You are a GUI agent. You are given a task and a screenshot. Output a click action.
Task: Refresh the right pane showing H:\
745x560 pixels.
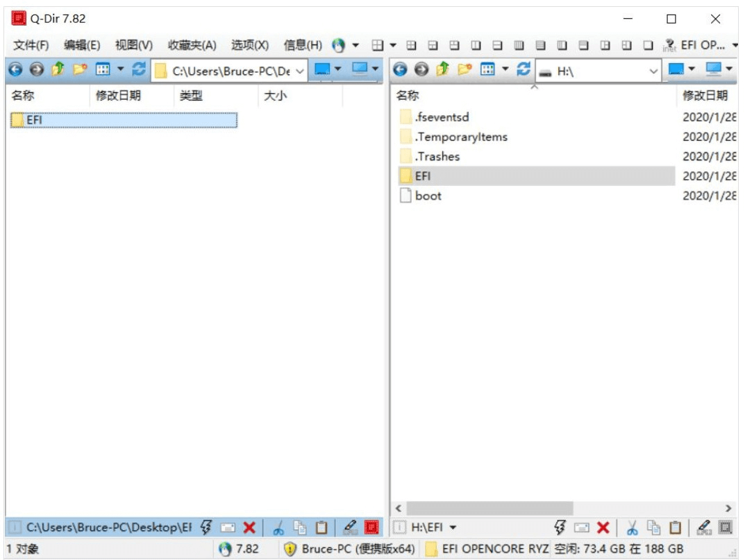coord(524,69)
